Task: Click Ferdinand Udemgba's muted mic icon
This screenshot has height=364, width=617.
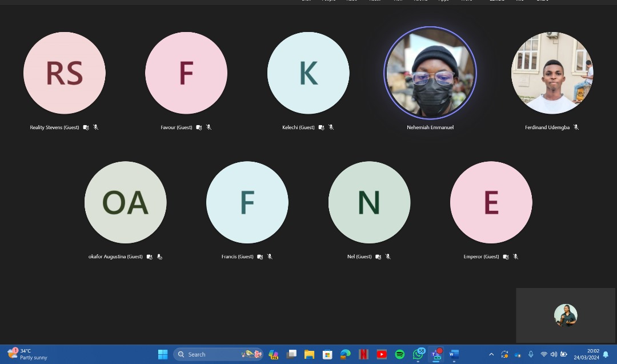Action: point(576,127)
